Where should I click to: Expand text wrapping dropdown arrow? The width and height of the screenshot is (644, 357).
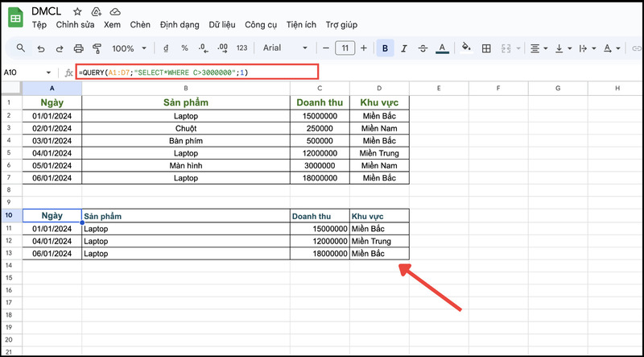(x=594, y=48)
